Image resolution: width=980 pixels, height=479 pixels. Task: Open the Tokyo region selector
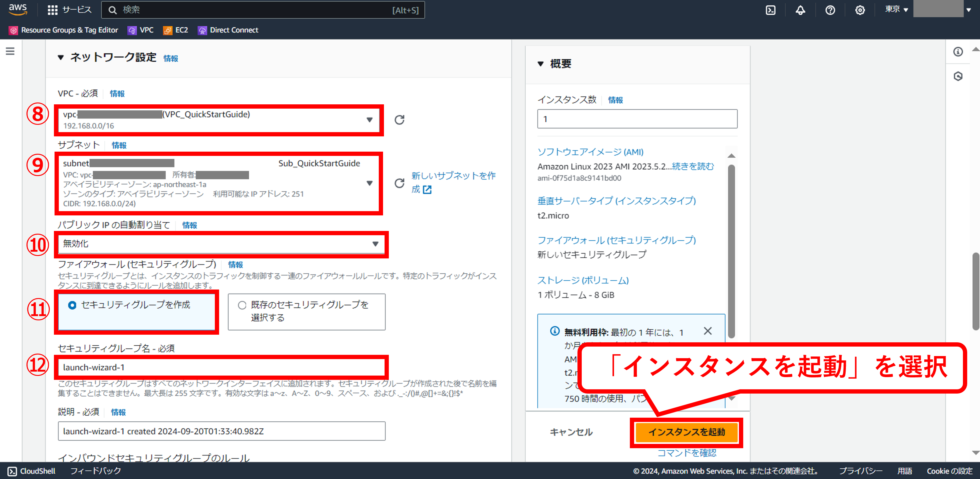click(x=896, y=9)
